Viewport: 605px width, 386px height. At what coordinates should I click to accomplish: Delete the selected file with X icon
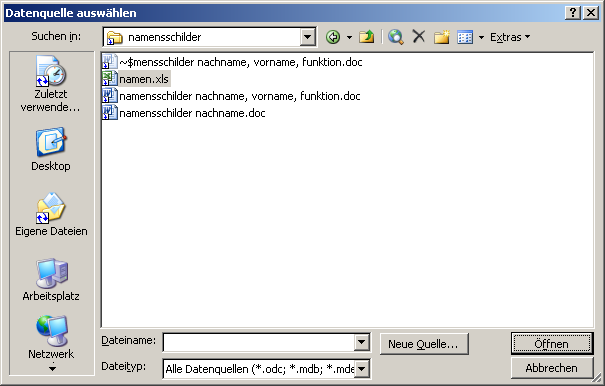click(419, 37)
